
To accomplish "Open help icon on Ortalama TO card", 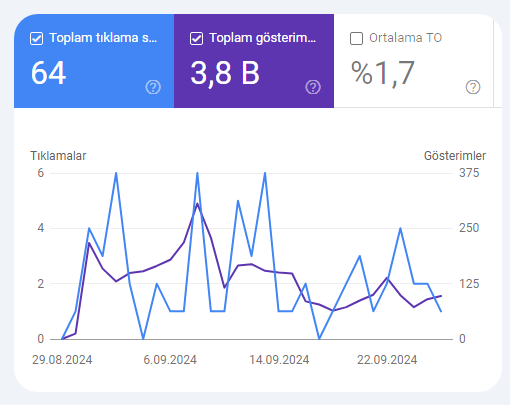I will tap(473, 87).
